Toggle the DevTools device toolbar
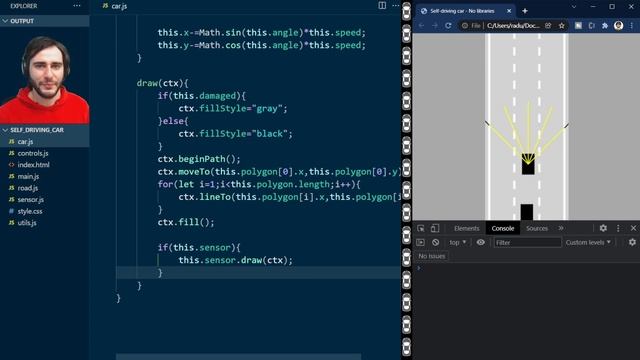 click(x=435, y=228)
